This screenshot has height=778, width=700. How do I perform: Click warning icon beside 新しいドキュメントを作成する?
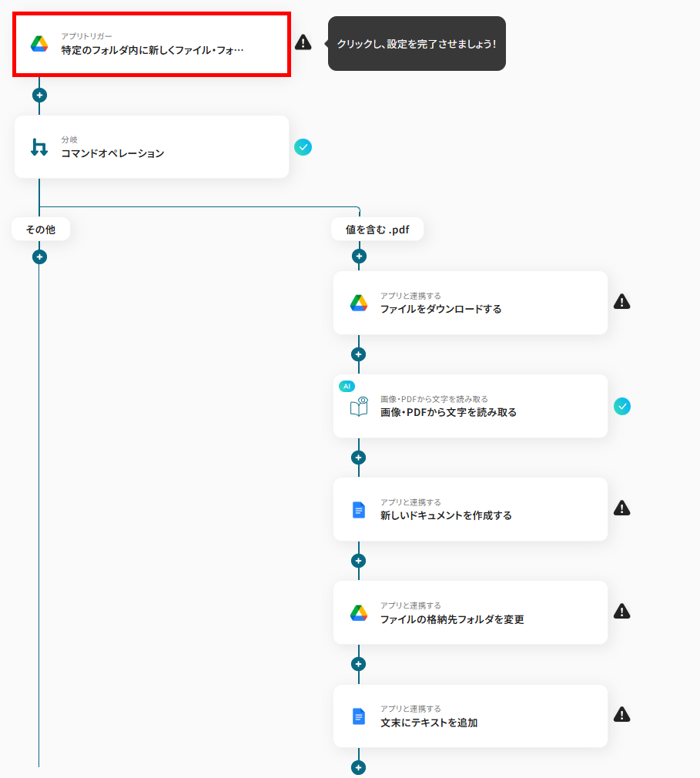click(622, 508)
